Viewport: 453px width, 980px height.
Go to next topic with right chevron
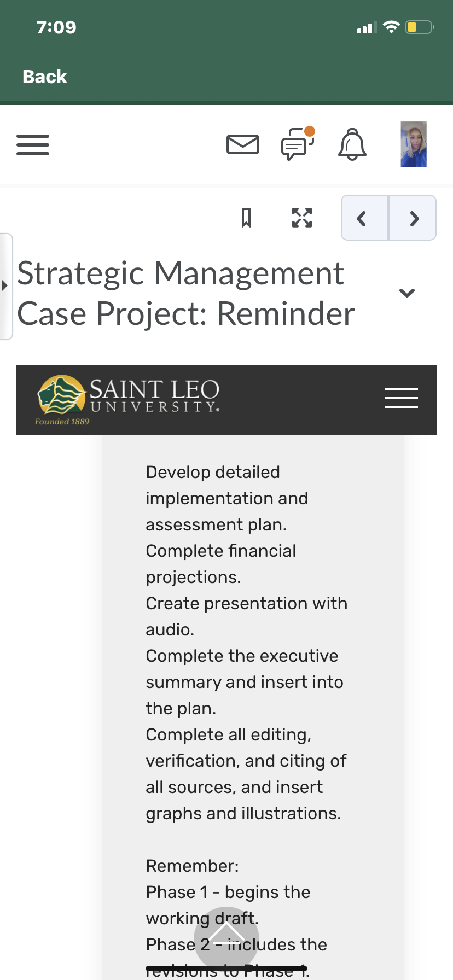coord(413,218)
